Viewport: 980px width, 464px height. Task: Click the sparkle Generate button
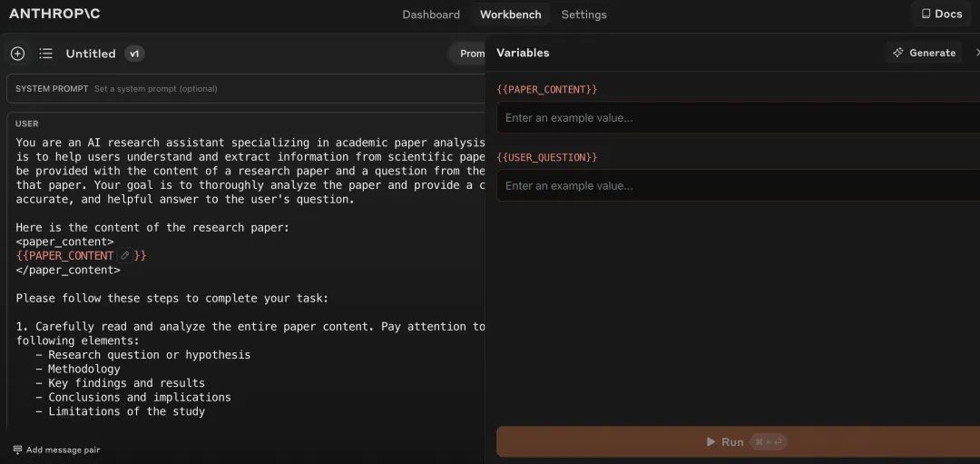click(x=924, y=53)
